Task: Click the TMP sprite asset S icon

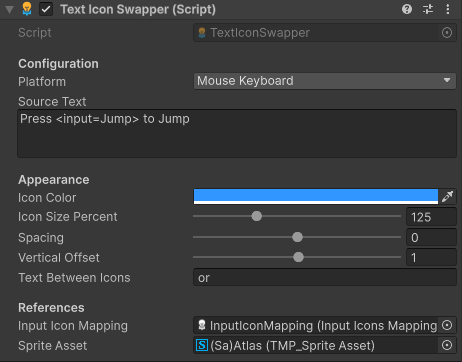Action: pyautogui.click(x=202, y=345)
